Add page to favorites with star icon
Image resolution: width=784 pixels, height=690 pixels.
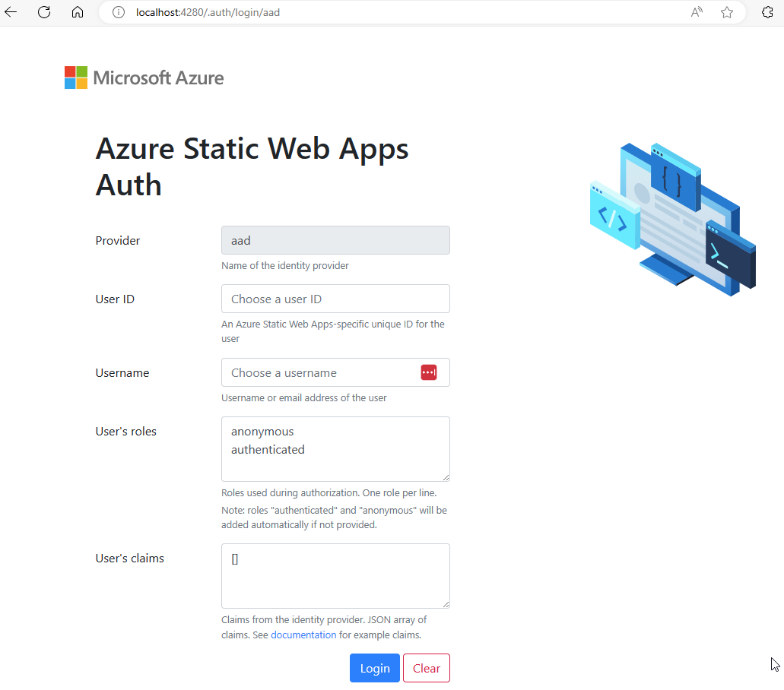(x=727, y=12)
